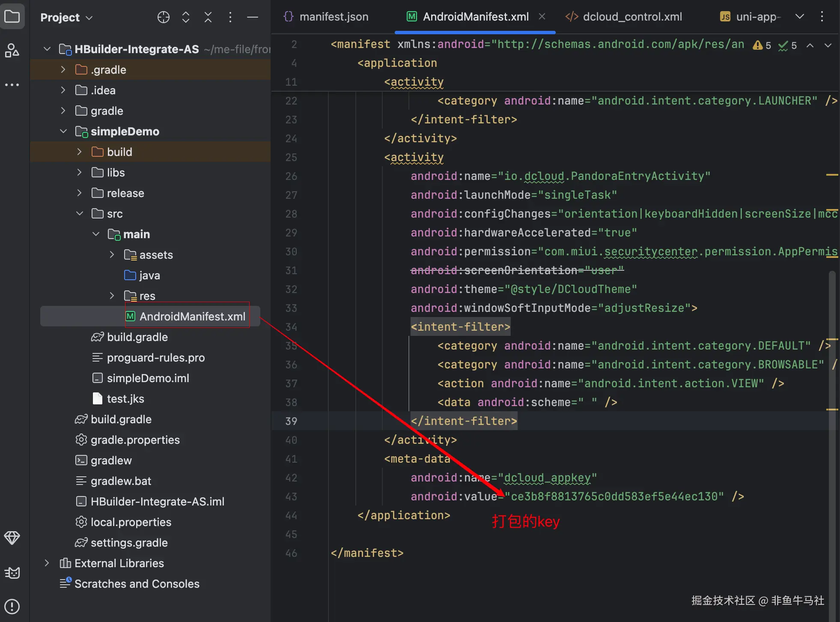Expand the External Libraries node

(x=47, y=563)
